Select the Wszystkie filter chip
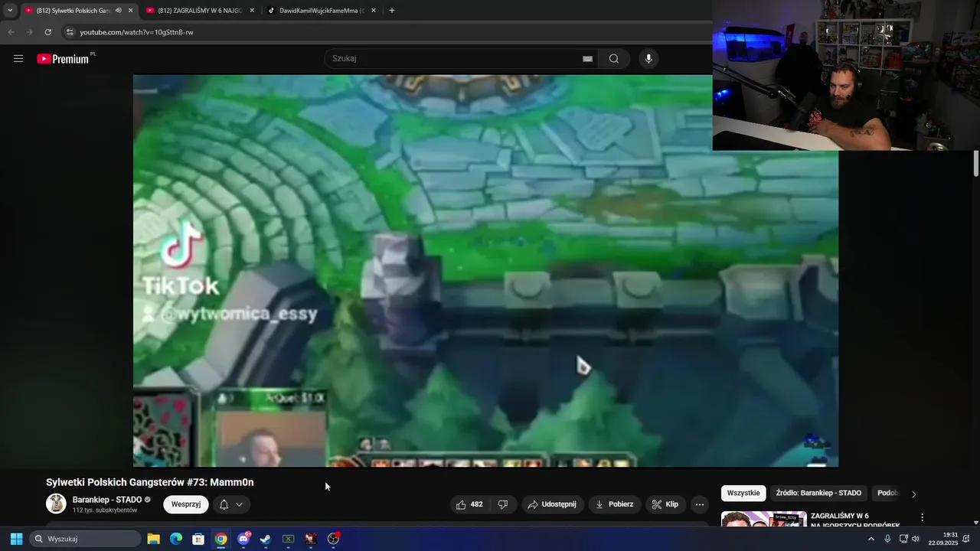980x551 pixels. coord(743,494)
